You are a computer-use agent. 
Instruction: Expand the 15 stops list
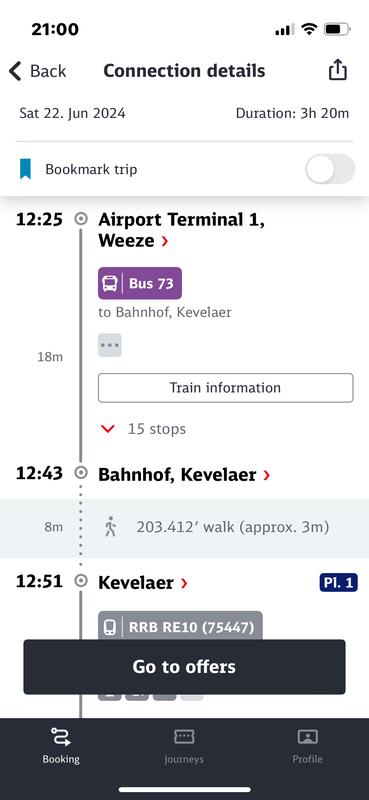[143, 429]
